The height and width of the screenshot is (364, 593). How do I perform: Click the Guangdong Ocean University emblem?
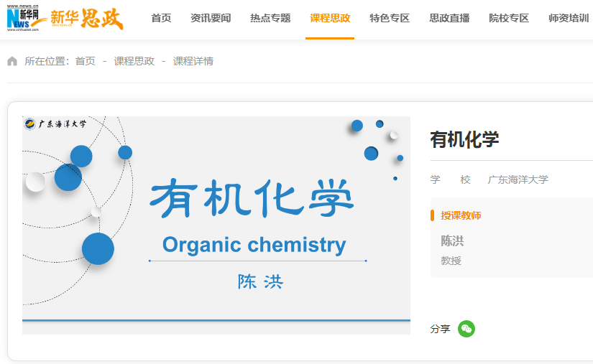[30, 123]
